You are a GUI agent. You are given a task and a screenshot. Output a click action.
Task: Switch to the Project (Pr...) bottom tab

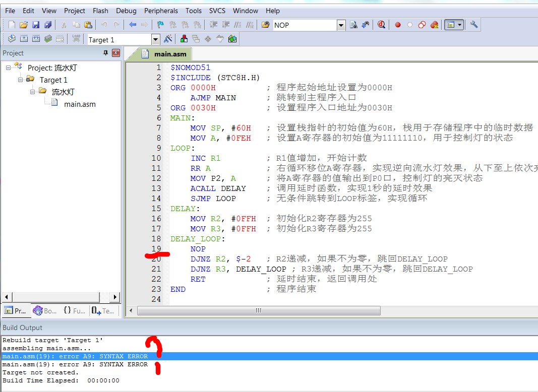tap(16, 311)
